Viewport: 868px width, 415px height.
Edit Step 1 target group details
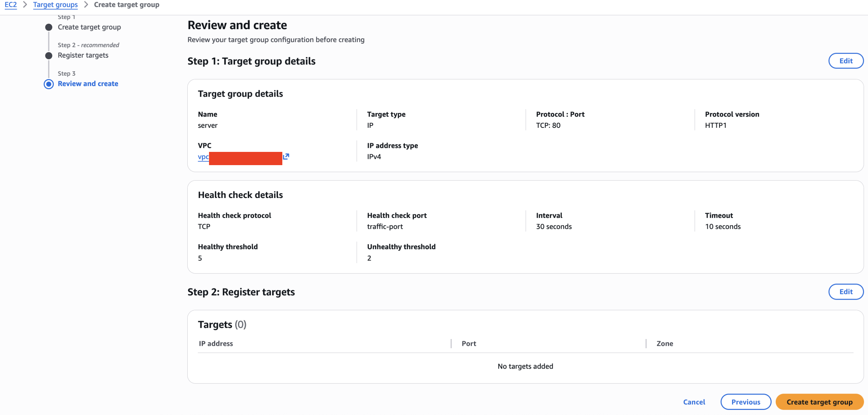[x=846, y=61]
